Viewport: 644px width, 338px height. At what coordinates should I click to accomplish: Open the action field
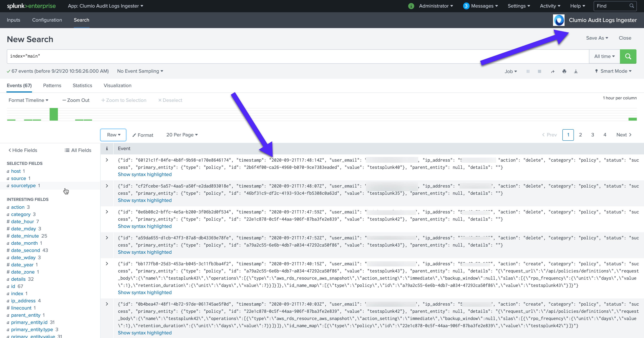18,207
